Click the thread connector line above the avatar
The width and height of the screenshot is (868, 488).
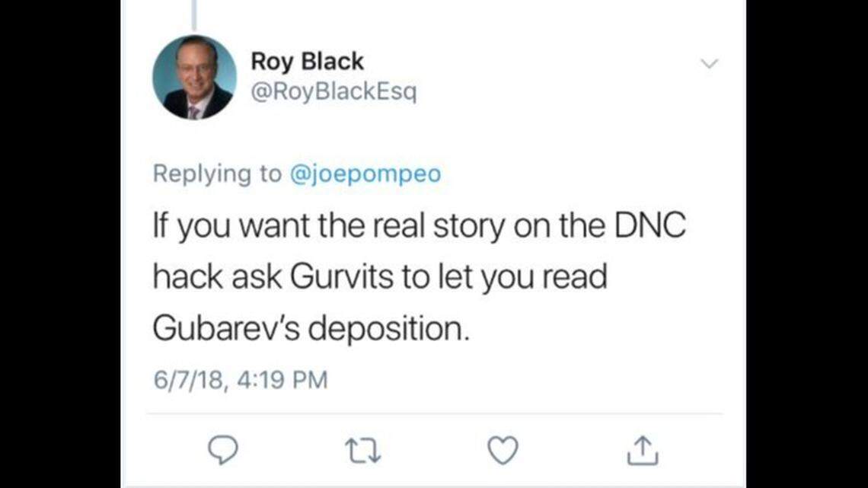(194, 15)
